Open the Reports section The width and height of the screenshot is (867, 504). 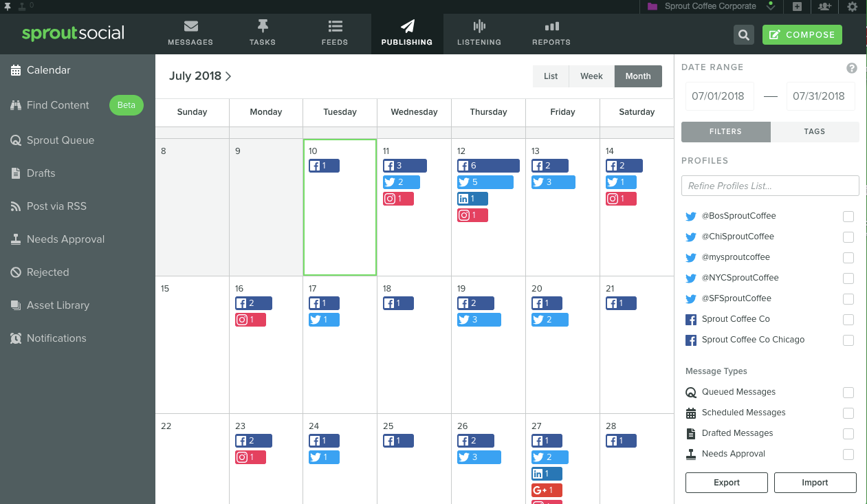[x=551, y=33]
